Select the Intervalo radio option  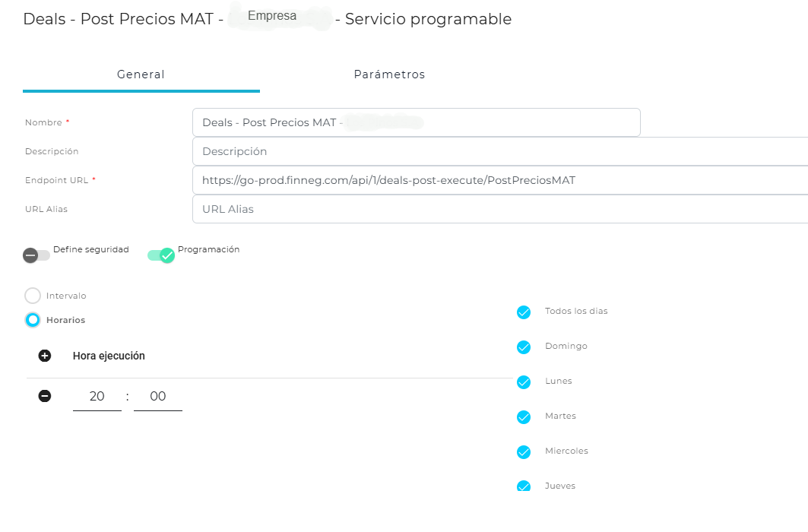(33, 296)
